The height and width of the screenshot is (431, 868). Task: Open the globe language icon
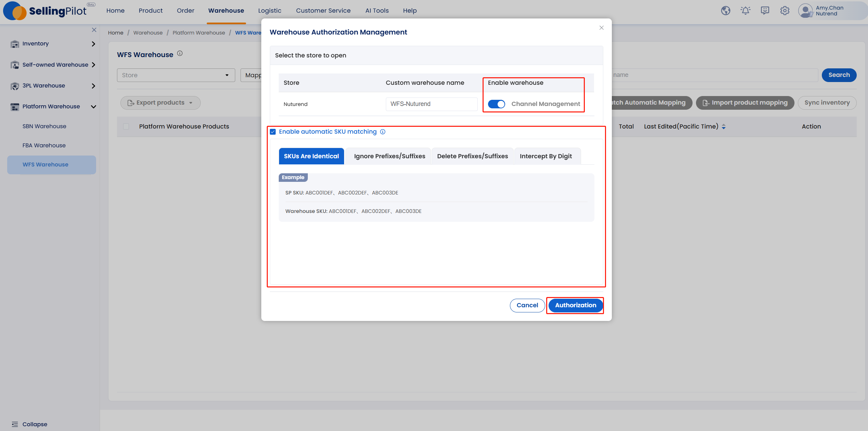(x=725, y=11)
